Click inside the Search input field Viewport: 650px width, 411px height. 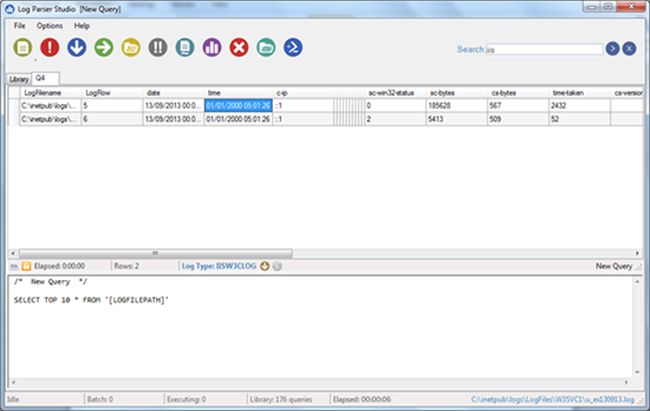coord(544,49)
